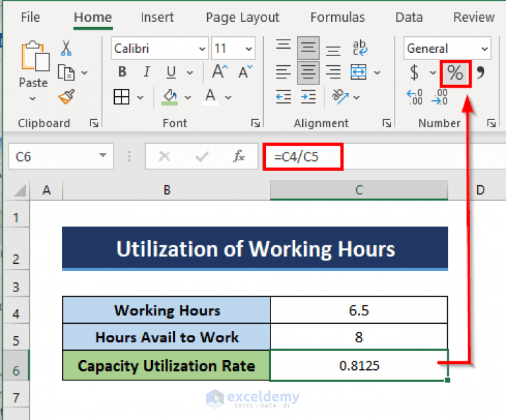Image resolution: width=506 pixels, height=420 pixels.
Task: Open Number format dialog launcher
Action: (x=491, y=123)
